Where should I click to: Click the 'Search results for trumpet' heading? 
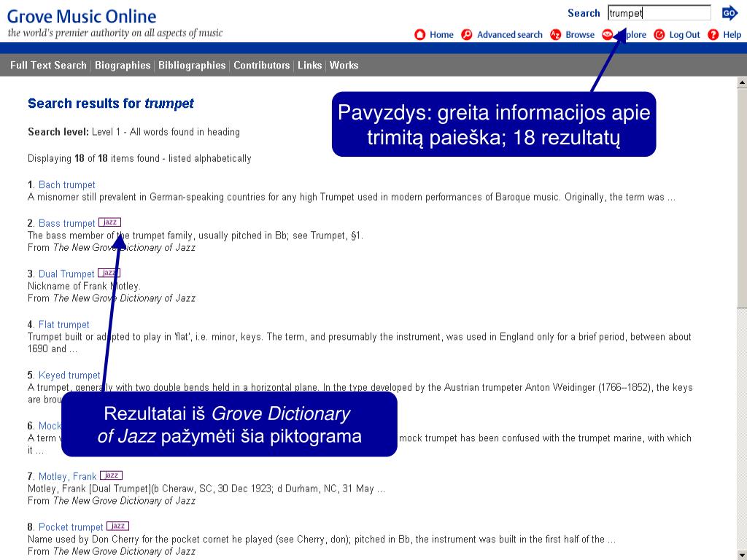point(111,104)
